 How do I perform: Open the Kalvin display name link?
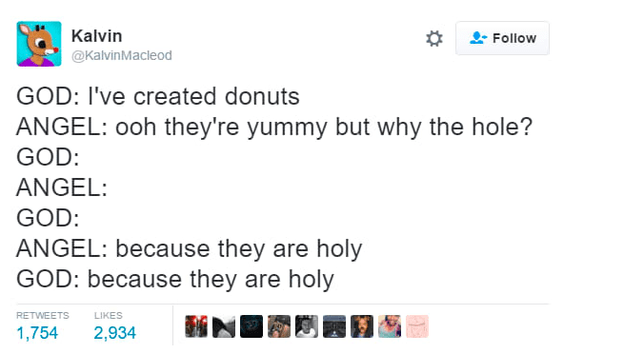[96, 36]
